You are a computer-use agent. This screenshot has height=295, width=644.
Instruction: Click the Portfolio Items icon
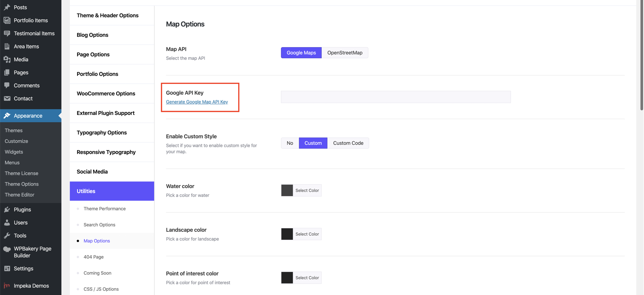coord(7,20)
